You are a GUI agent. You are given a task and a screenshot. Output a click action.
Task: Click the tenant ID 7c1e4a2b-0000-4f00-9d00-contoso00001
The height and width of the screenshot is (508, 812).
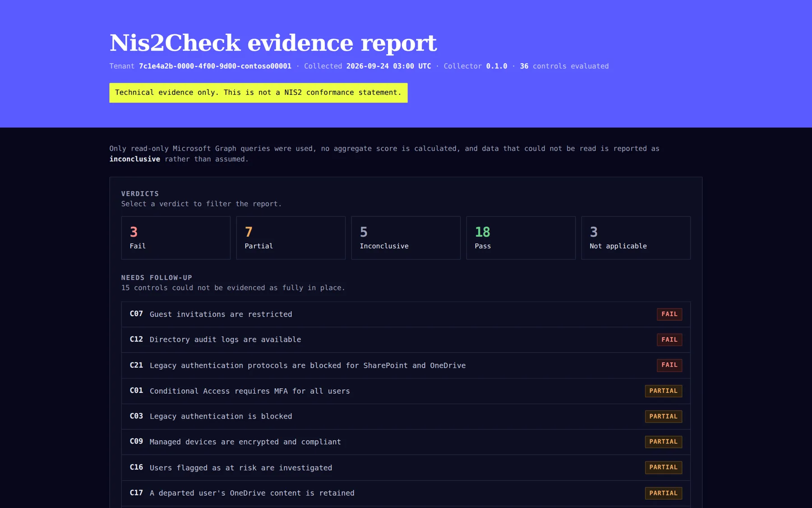(215, 66)
